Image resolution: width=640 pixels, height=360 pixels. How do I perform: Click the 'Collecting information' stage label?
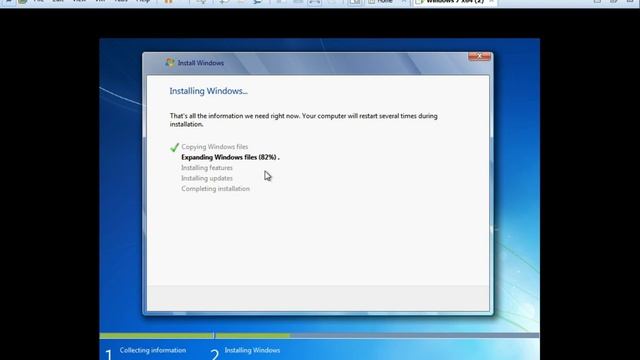[x=153, y=350]
